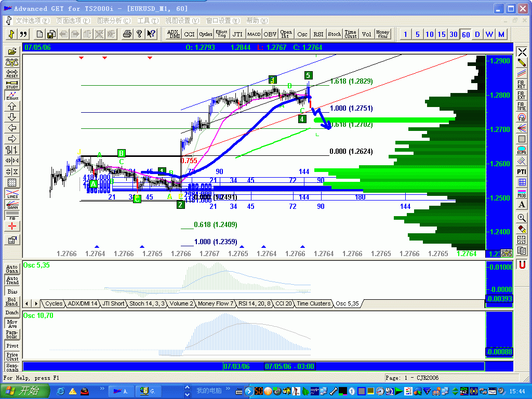Click the Money flow toolbar button
The height and width of the screenshot is (399, 532).
[x=383, y=34]
